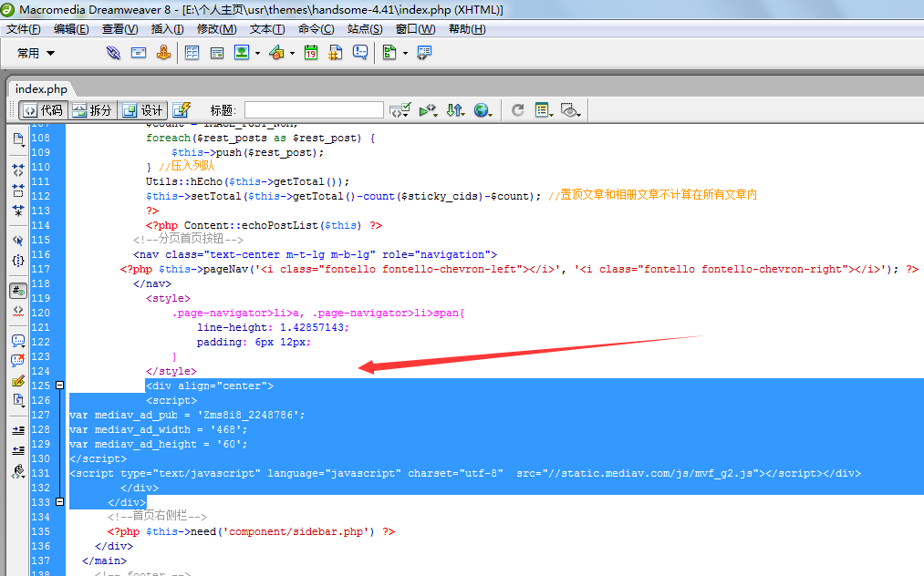This screenshot has height=576, width=924.
Task: Remove the comment from selected code
Action: pos(18,360)
